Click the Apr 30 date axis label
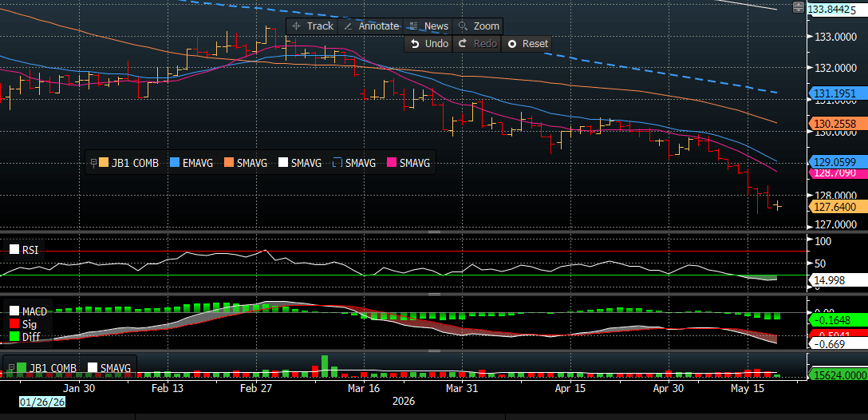This screenshot has width=868, height=420. [x=669, y=388]
